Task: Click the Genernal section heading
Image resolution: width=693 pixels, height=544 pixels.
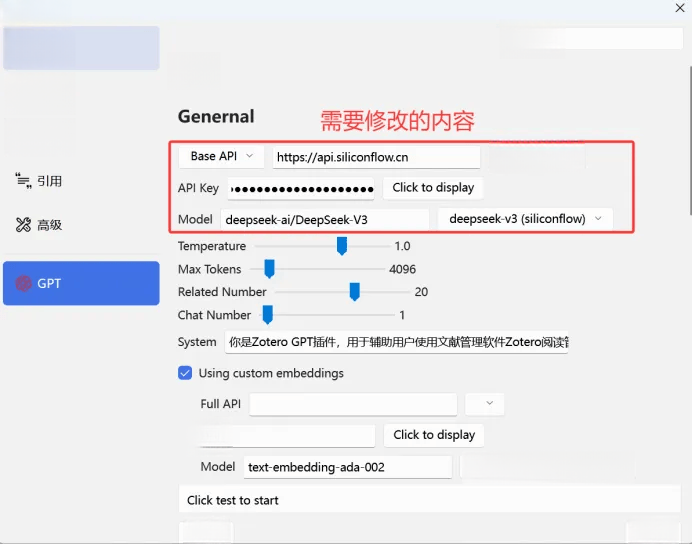Action: click(x=216, y=117)
